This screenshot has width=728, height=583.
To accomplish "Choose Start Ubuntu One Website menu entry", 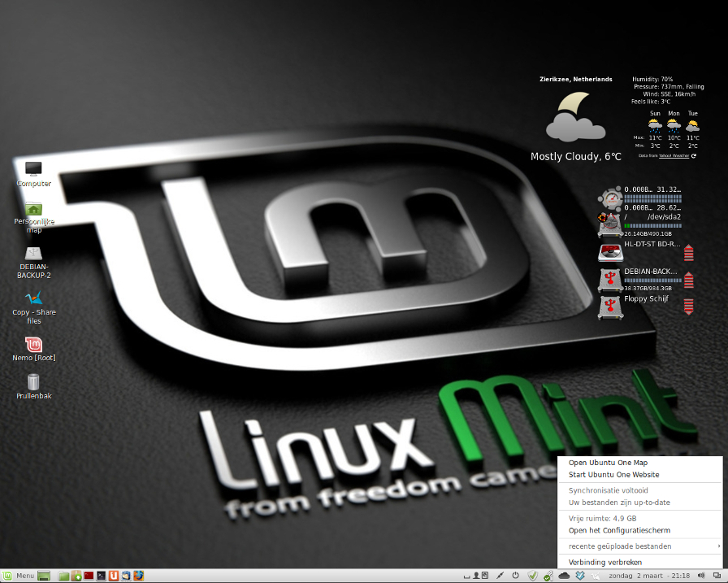I will [x=640, y=475].
